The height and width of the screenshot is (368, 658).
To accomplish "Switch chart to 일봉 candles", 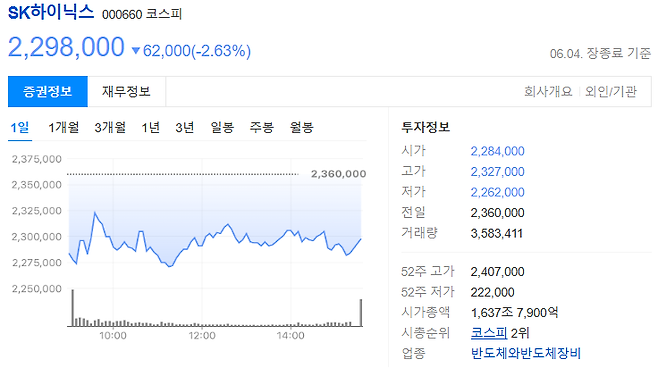I will (222, 127).
